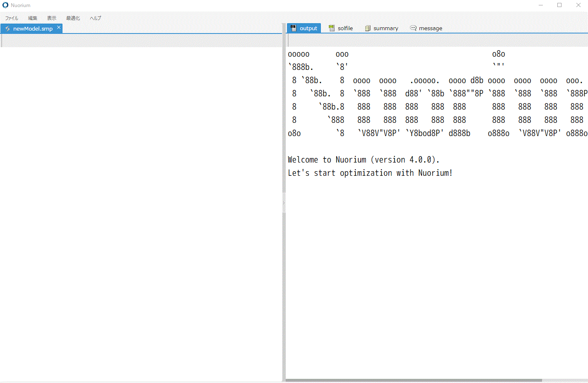Click the 'Welcome to Nuorium (version 4.0.0).' text
The height and width of the screenshot is (383, 588).
[x=364, y=160]
